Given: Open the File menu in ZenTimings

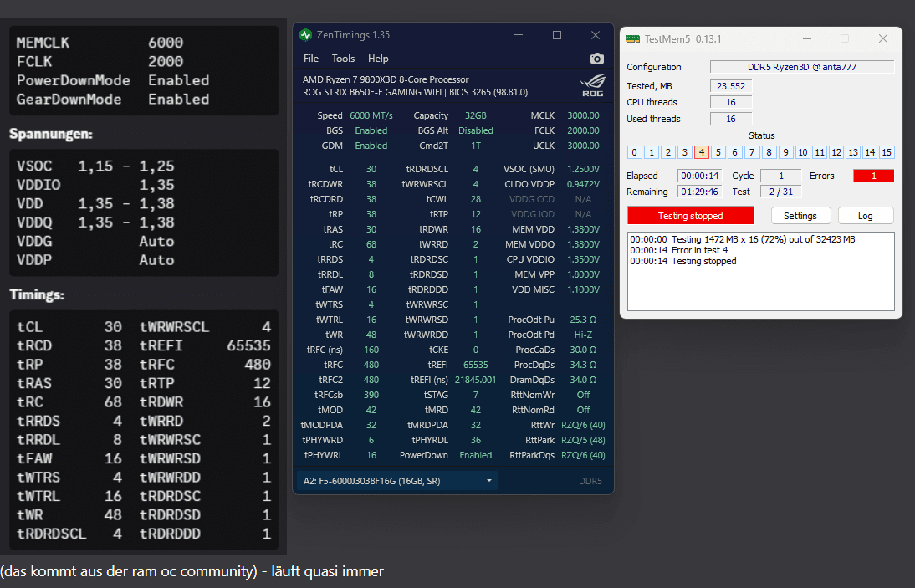Looking at the screenshot, I should [x=311, y=59].
